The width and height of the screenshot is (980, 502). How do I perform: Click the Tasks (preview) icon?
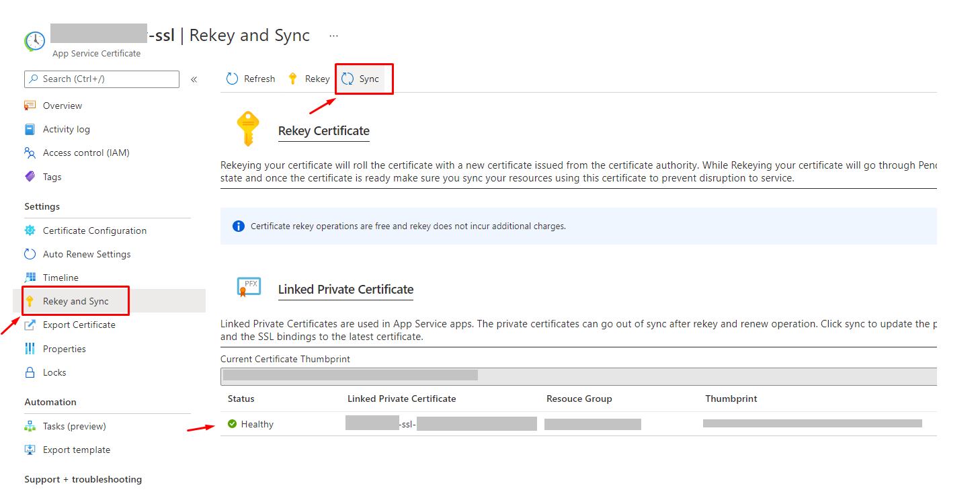pos(30,425)
